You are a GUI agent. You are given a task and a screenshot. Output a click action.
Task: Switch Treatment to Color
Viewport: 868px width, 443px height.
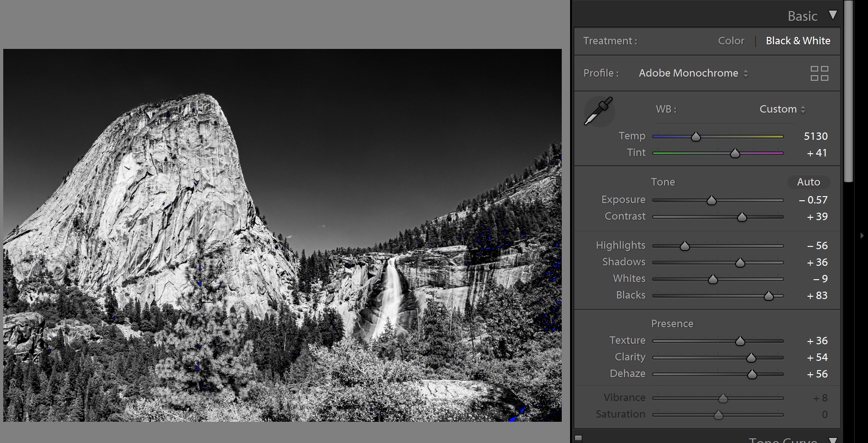pyautogui.click(x=731, y=41)
